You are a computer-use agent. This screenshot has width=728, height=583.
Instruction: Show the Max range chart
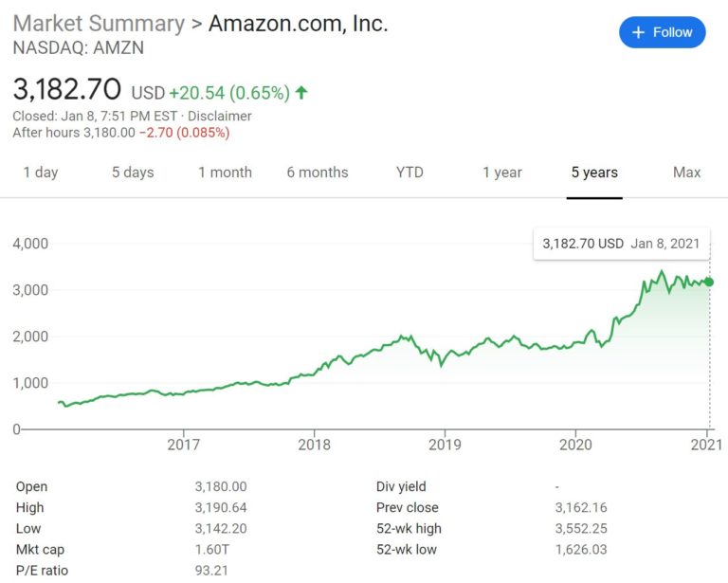coord(686,173)
